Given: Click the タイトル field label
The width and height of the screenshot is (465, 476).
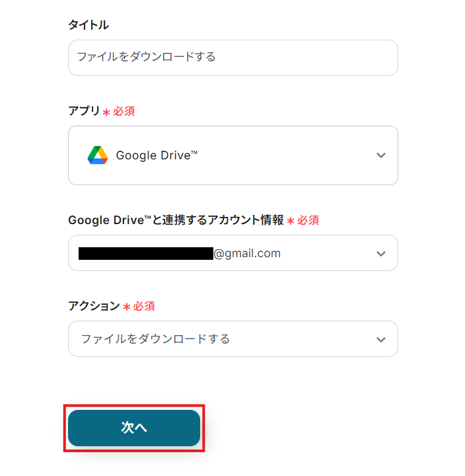Looking at the screenshot, I should (89, 25).
